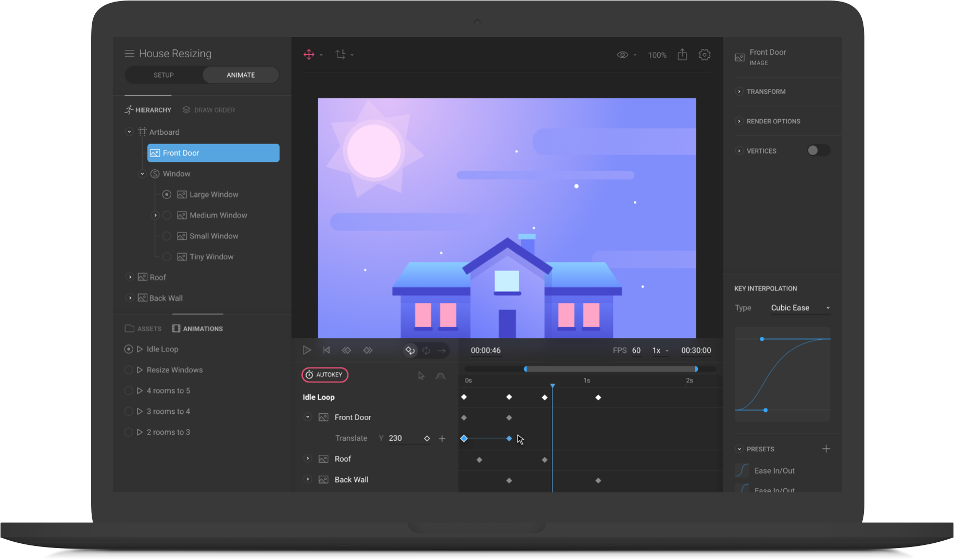Toggle the Vertices switch

(819, 150)
